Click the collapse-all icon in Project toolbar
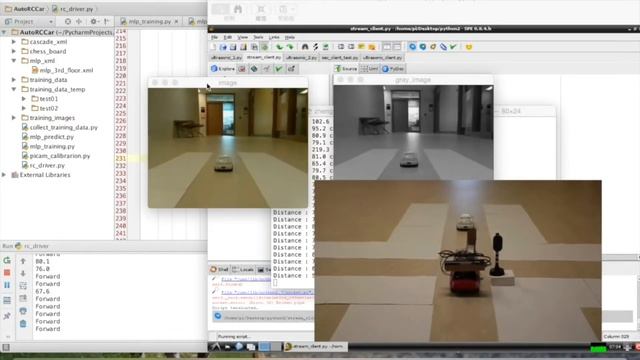Viewport: 640px width, 360px height. (79, 21)
